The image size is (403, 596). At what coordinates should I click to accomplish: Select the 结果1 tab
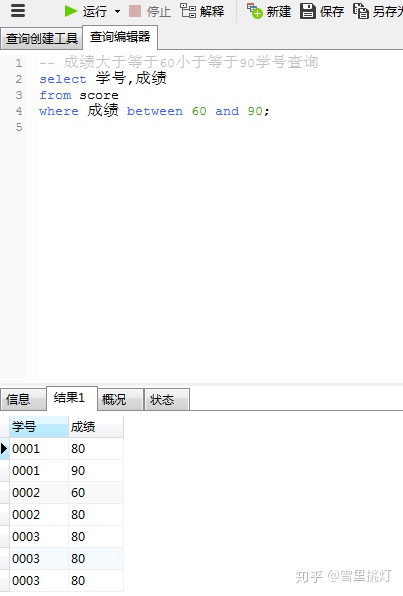point(72,398)
